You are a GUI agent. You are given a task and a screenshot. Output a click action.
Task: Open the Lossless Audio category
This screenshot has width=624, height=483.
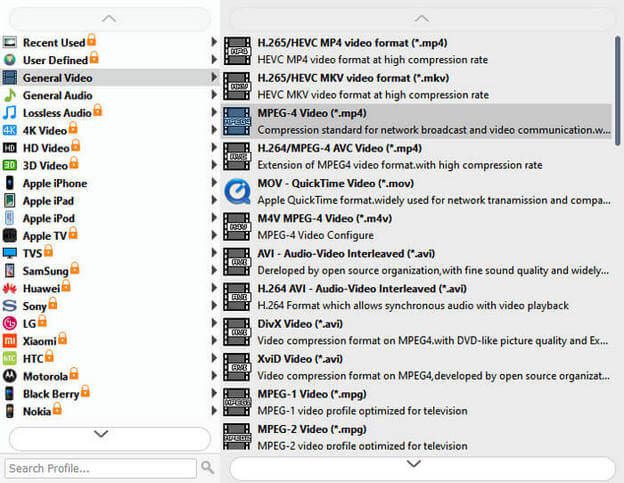tap(110, 113)
